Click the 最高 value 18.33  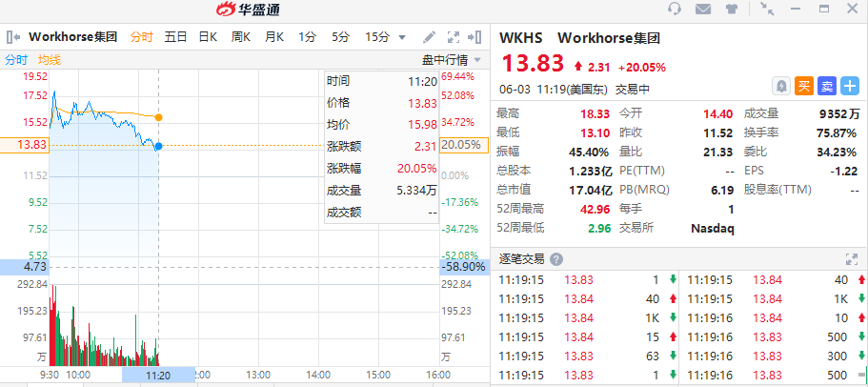click(595, 114)
